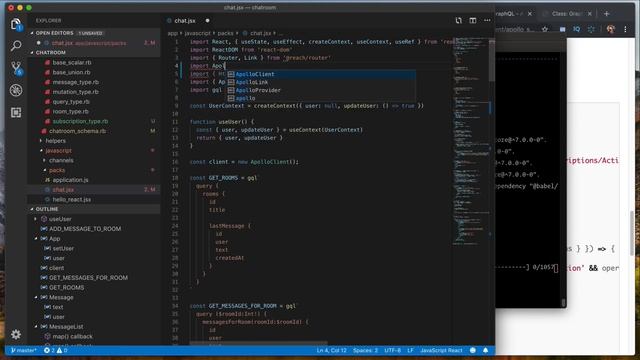
Task: Open application.js file
Action: pos(71,180)
